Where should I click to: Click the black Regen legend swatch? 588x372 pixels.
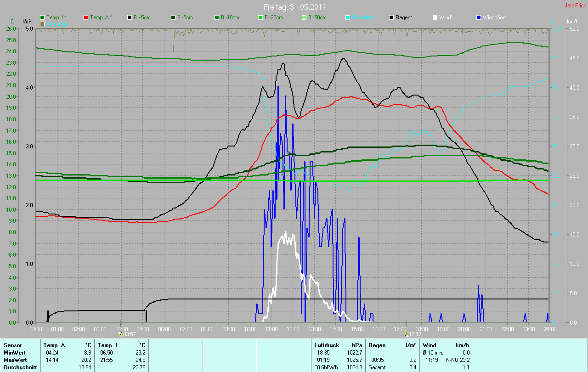click(x=391, y=17)
